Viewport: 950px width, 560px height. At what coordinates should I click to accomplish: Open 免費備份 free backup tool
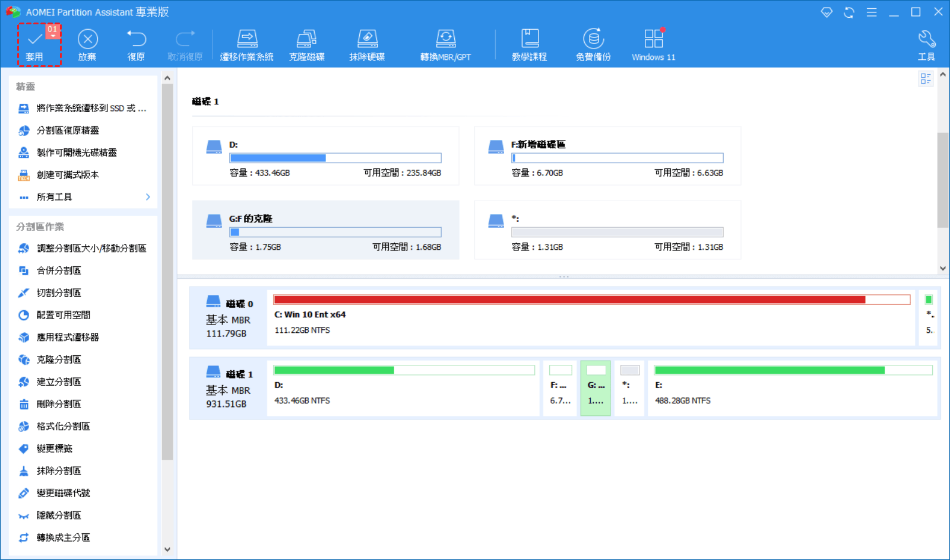coord(593,45)
